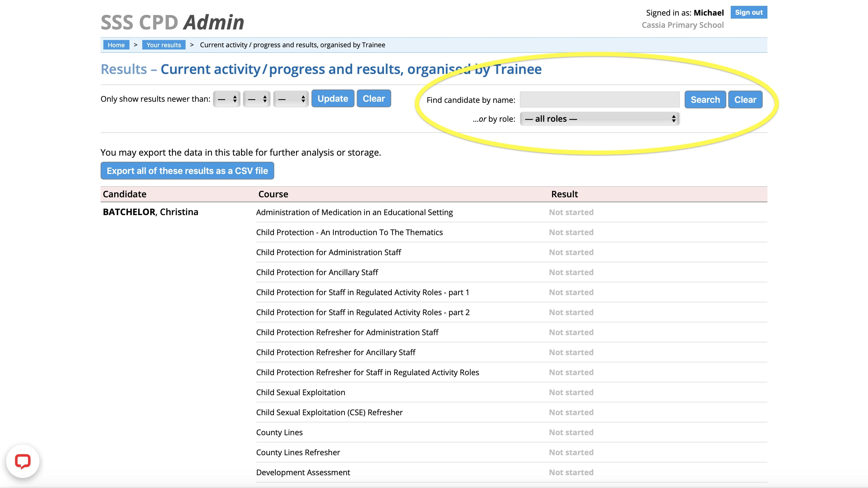868x488 pixels.
Task: Click the Candidate column header
Action: [x=124, y=194]
